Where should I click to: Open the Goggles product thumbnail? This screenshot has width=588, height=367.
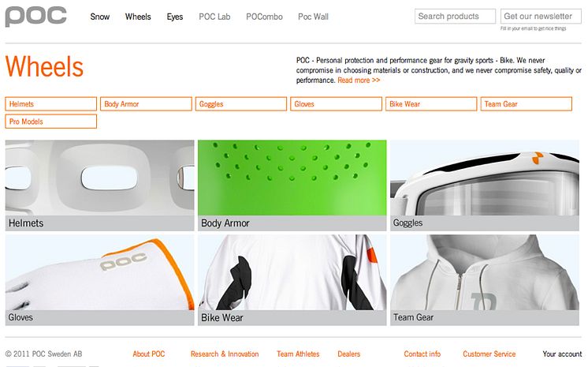pos(485,185)
